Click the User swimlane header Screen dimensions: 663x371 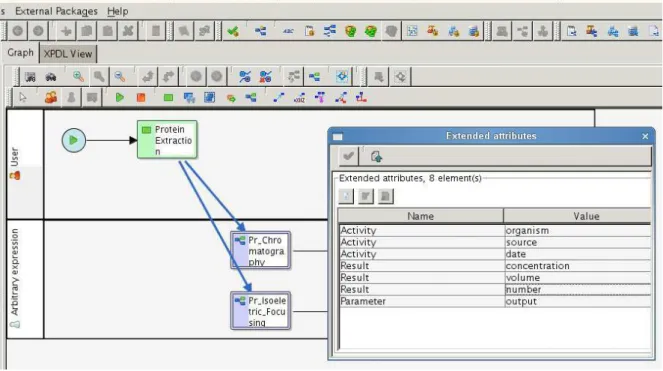tap(25, 164)
